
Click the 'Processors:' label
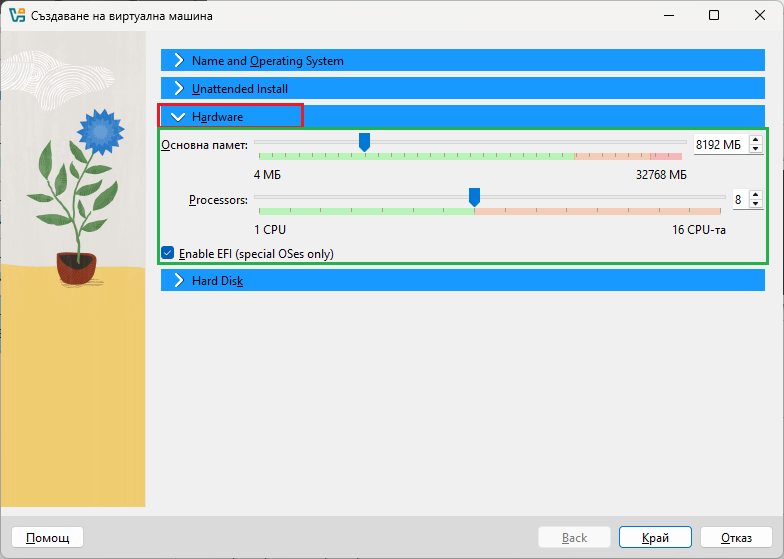[218, 200]
